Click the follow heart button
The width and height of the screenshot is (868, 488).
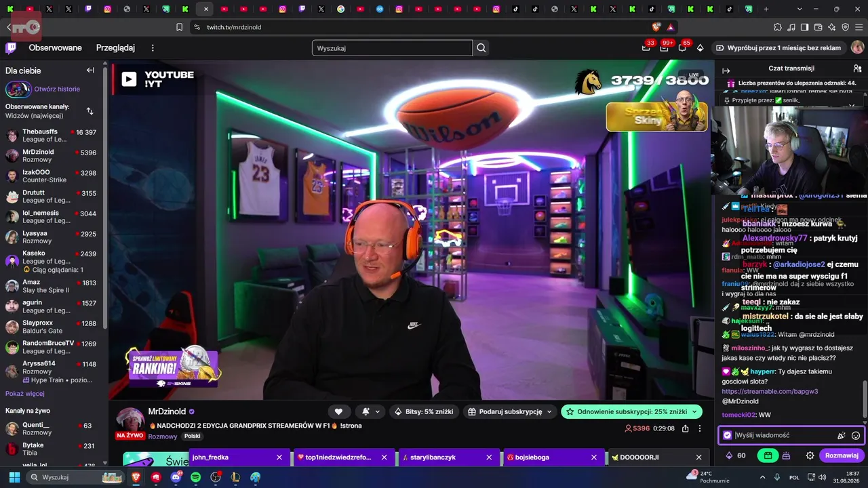click(x=338, y=411)
